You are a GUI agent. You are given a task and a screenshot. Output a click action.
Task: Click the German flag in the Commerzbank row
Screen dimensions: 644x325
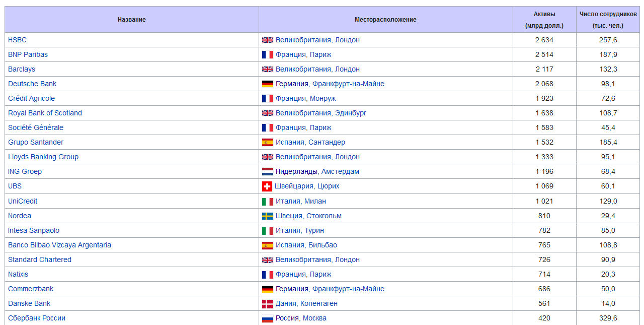[268, 289]
